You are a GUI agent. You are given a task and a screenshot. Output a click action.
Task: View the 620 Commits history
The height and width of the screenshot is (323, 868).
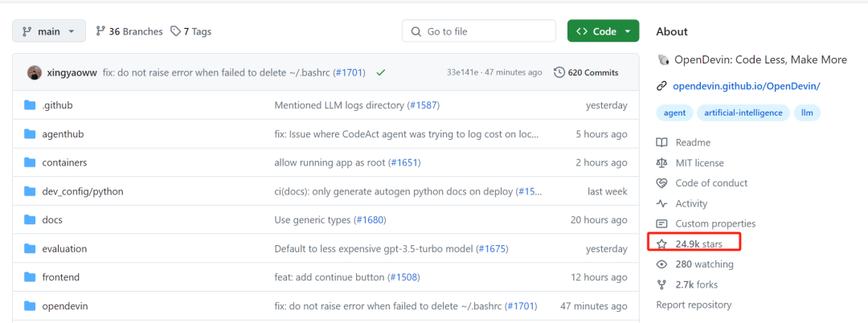tap(586, 72)
